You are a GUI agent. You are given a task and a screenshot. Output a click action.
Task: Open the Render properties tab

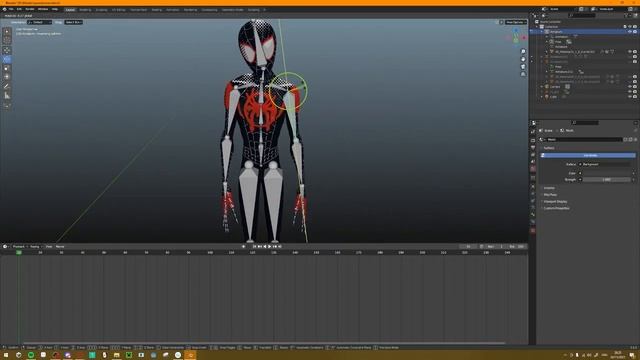(x=533, y=140)
